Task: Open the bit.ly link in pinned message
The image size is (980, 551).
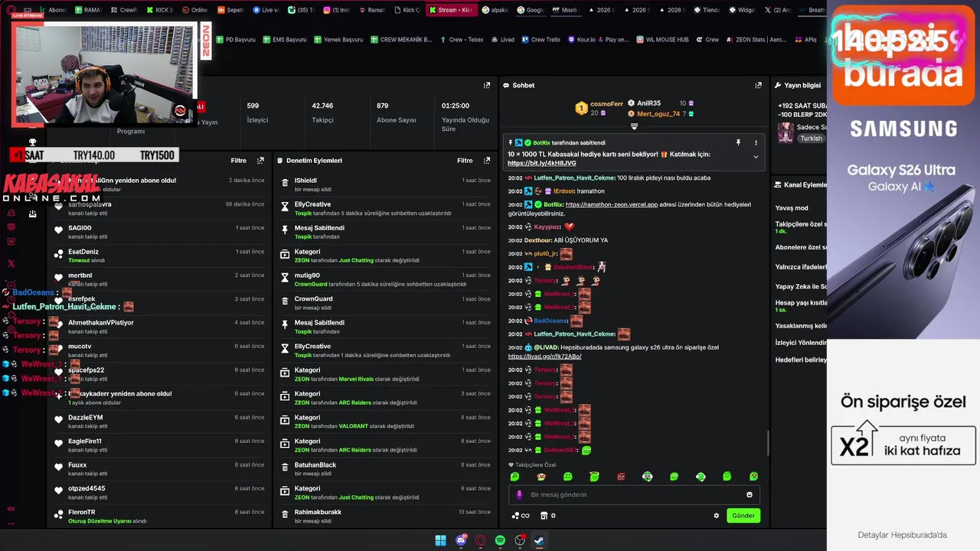Action: (541, 163)
